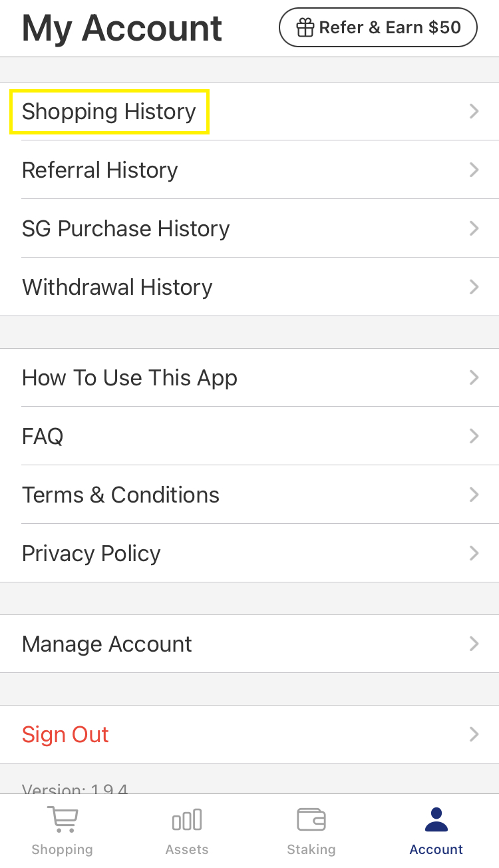Open Terms & Conditions
This screenshot has width=499, height=868.
coord(120,495)
